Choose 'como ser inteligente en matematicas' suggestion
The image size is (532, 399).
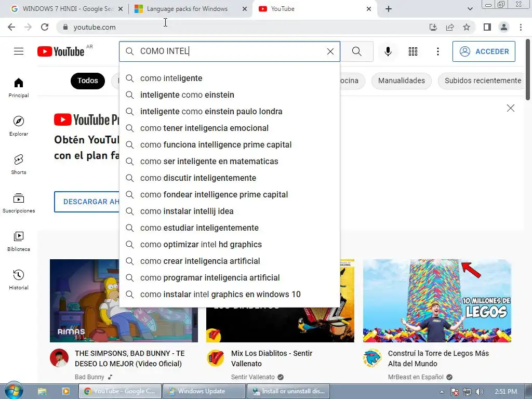(x=230, y=161)
